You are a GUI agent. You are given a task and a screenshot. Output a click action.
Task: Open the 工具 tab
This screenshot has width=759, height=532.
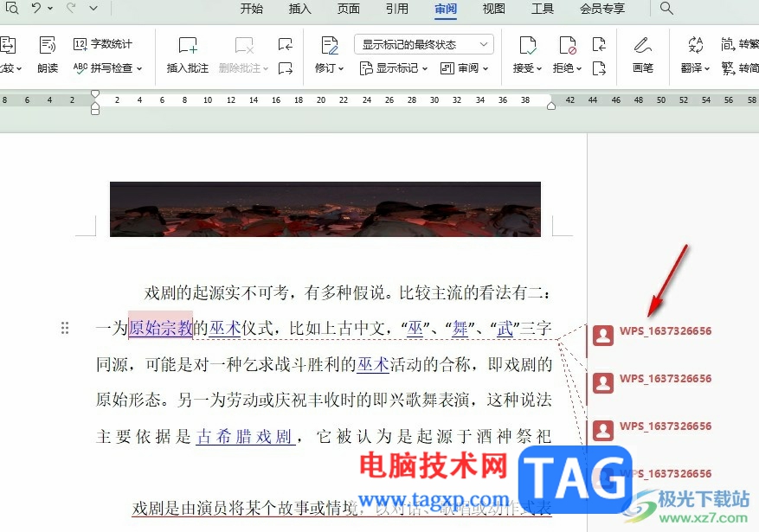click(x=542, y=9)
